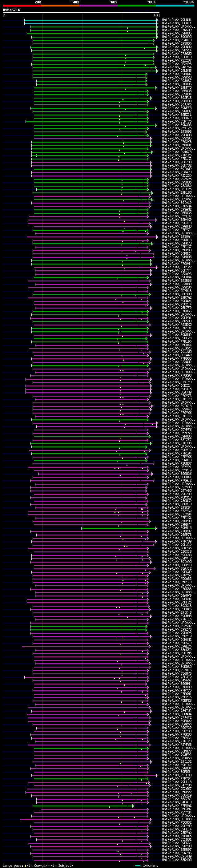Choose the UniRef100_B8R4D5 row label

pyautogui.click(x=177, y=860)
